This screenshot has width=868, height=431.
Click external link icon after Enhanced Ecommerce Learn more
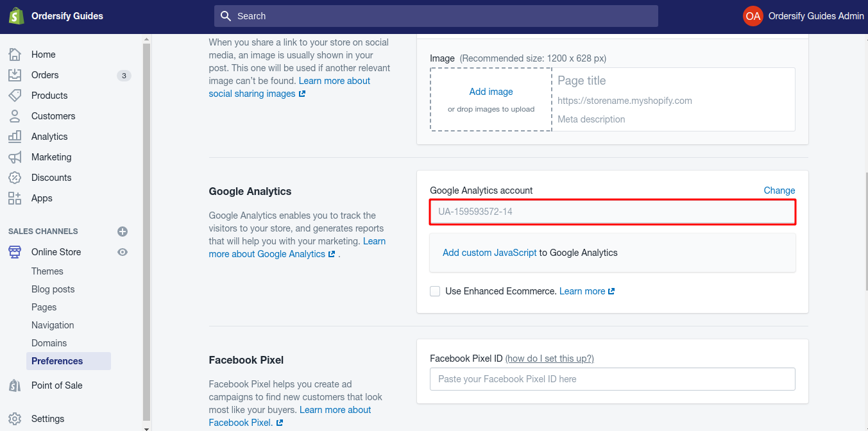pyautogui.click(x=611, y=291)
